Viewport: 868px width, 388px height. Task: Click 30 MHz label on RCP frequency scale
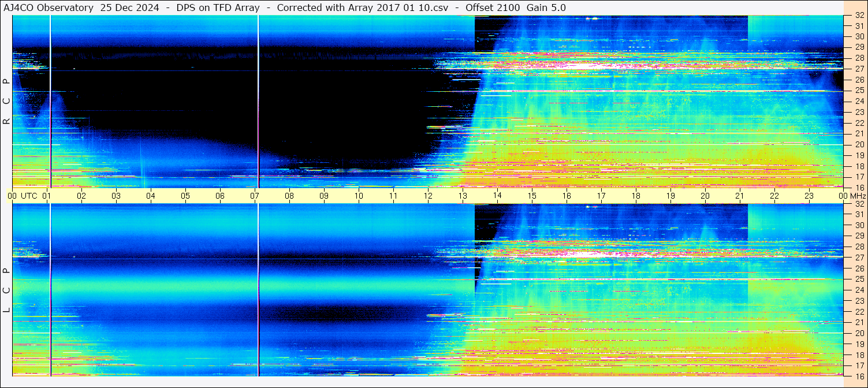tap(859, 36)
